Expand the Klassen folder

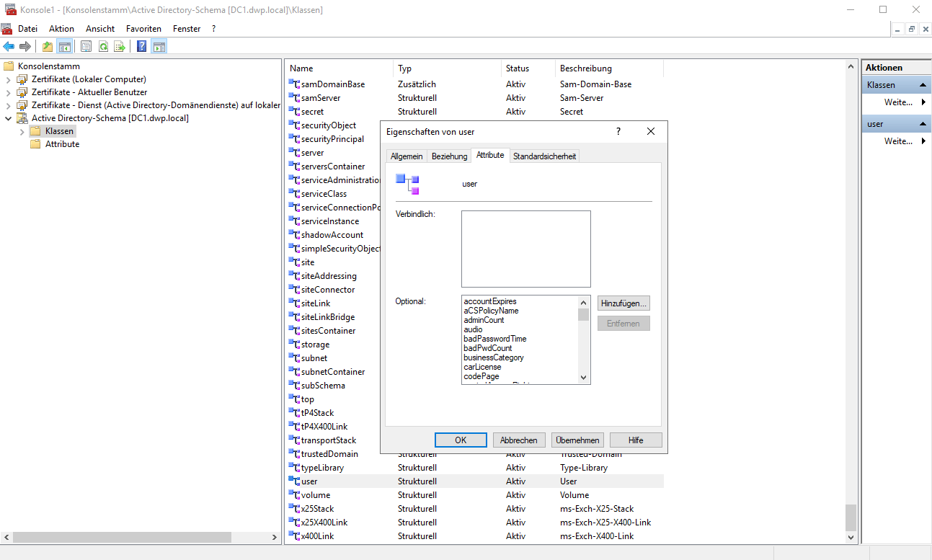(22, 131)
